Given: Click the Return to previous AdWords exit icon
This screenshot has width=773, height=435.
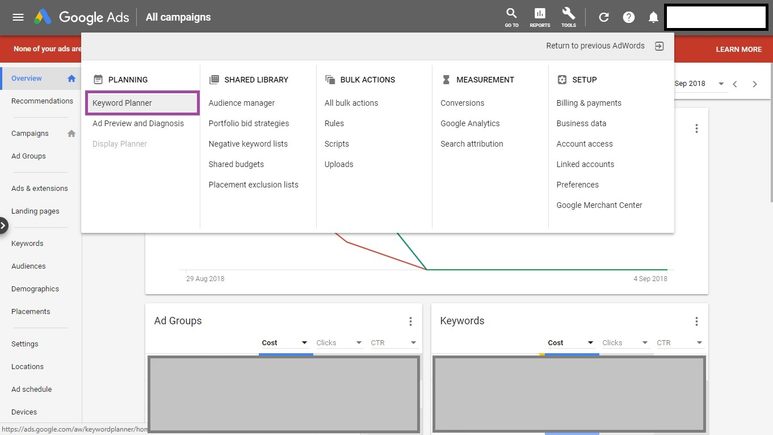Looking at the screenshot, I should tap(659, 46).
